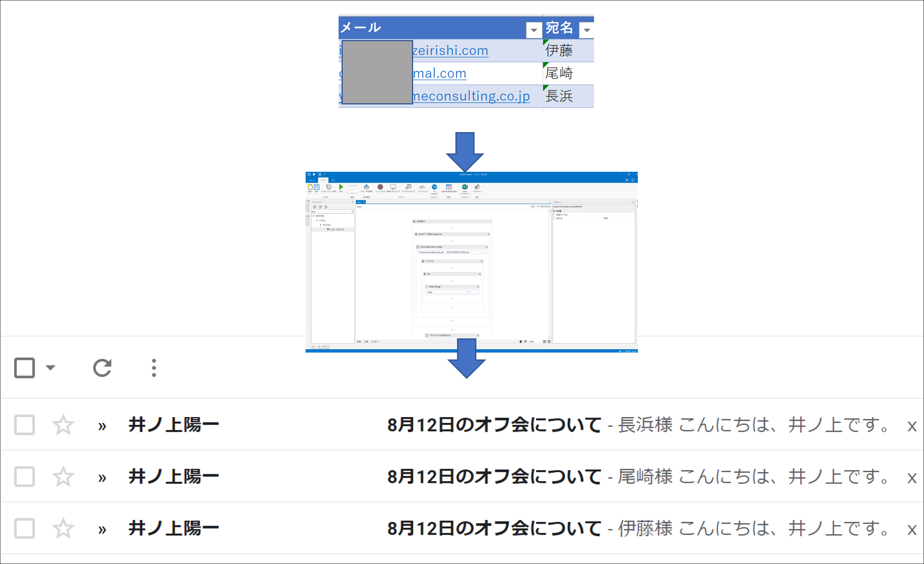Screen dimensions: 924x564
Task: Open the select-all dropdown arrow in Gmail
Action: click(x=50, y=368)
